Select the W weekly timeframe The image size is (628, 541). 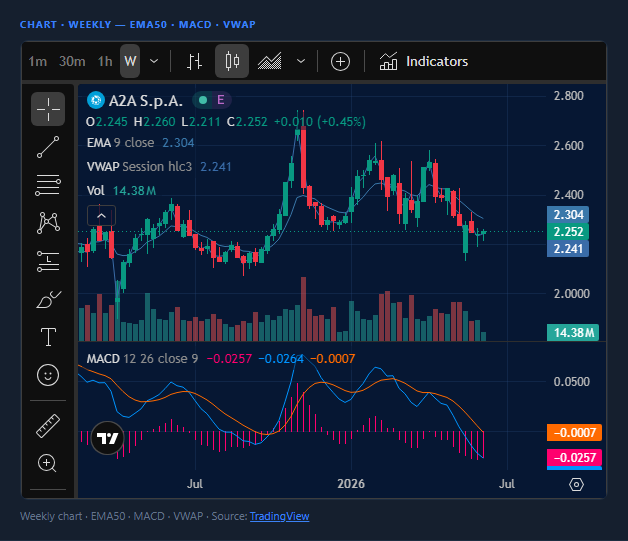130,61
